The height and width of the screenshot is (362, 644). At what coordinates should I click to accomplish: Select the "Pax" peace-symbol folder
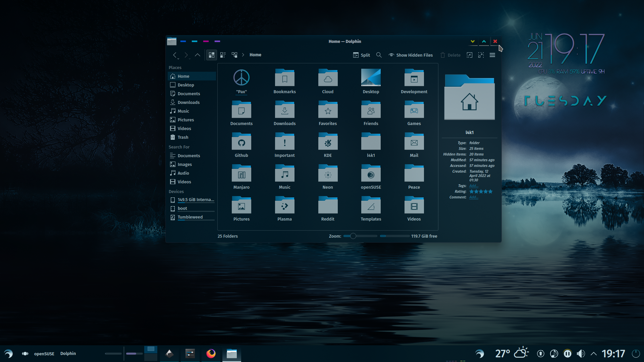(x=241, y=78)
